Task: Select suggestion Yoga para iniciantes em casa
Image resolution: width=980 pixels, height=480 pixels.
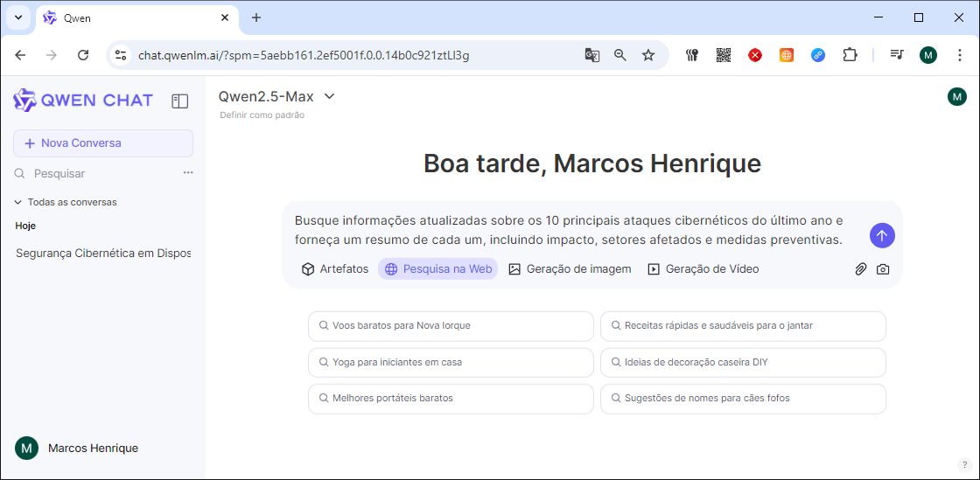Action: [451, 362]
